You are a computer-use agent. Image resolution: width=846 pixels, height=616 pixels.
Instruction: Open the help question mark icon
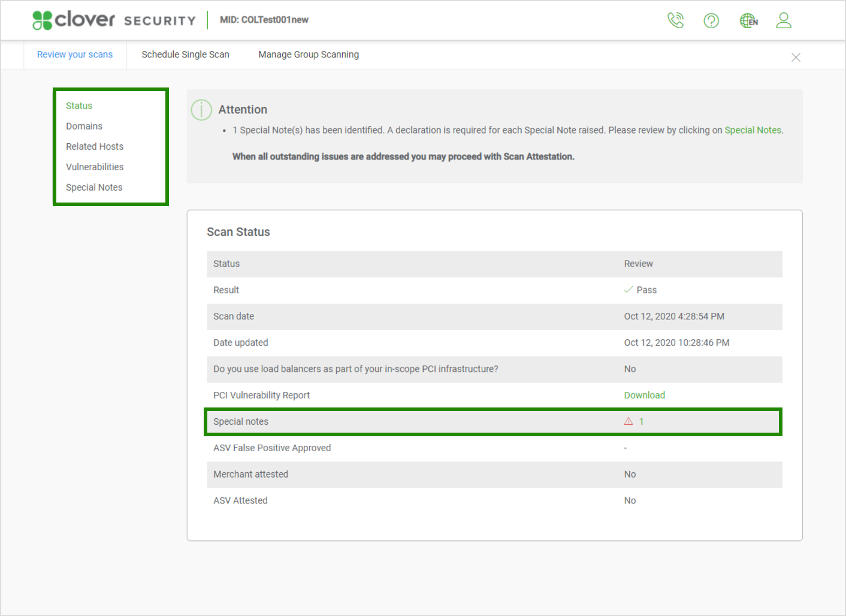click(711, 21)
